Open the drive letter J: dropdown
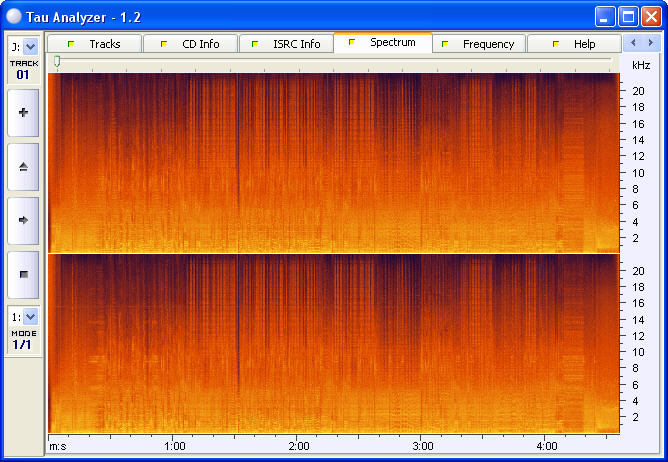Image resolution: width=668 pixels, height=462 pixels. click(x=30, y=46)
